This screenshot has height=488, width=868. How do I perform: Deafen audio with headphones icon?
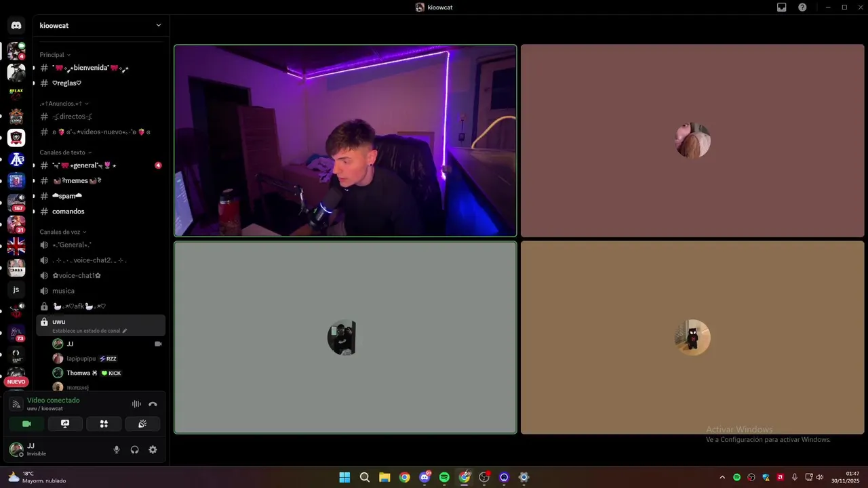134,449
